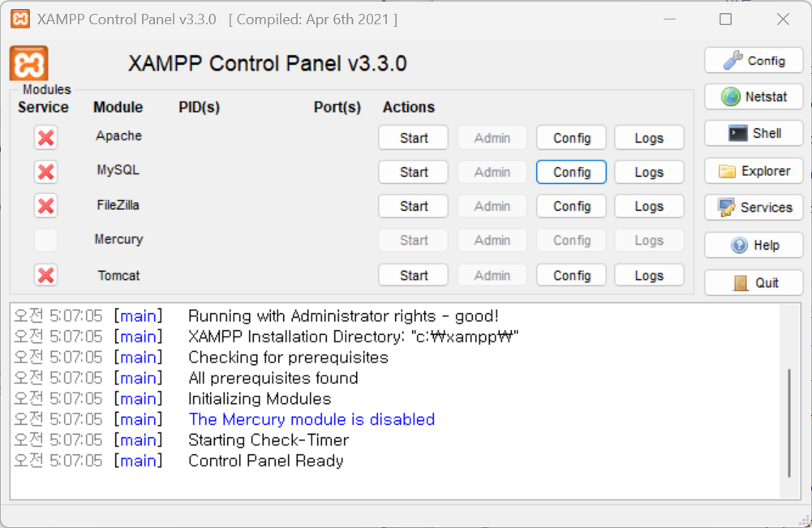Click the Service column header
812x528 pixels.
pyautogui.click(x=44, y=107)
